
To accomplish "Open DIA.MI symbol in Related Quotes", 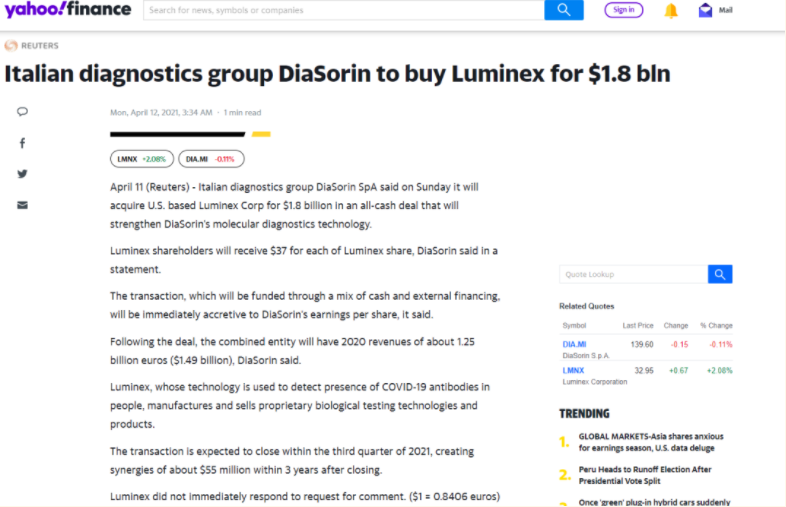I will [x=574, y=345].
